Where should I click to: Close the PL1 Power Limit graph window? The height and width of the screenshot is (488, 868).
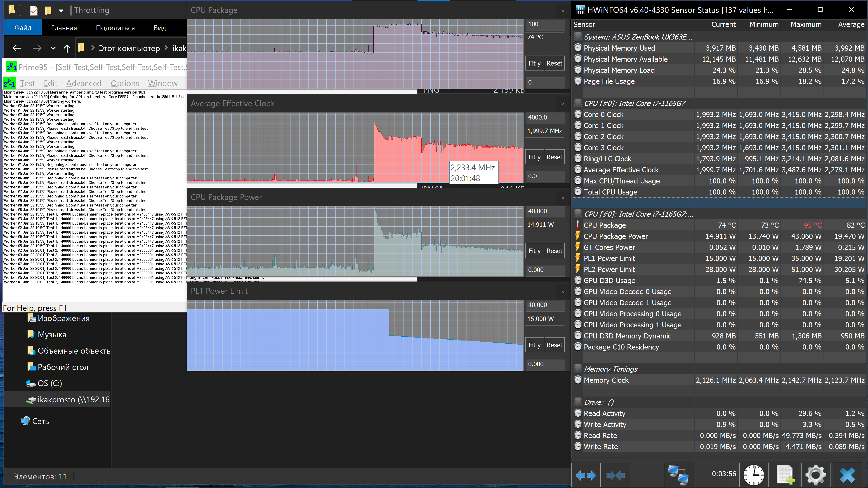(562, 292)
